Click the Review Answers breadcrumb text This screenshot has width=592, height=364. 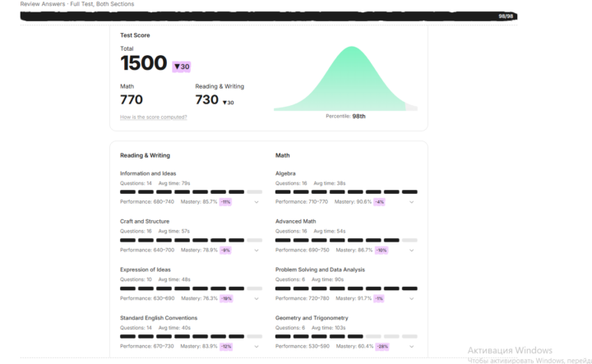42,4
